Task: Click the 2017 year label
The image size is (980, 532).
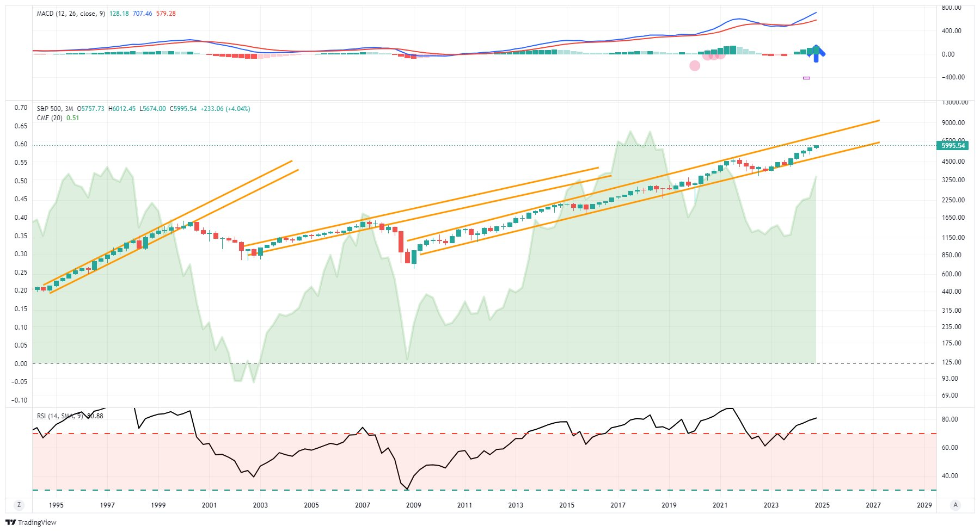Action: pyautogui.click(x=618, y=505)
